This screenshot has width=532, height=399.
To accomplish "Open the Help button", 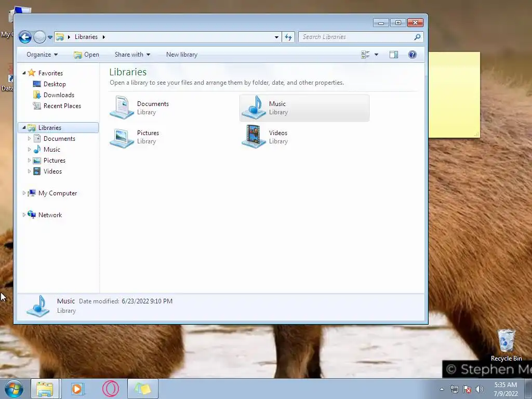I will tap(413, 55).
